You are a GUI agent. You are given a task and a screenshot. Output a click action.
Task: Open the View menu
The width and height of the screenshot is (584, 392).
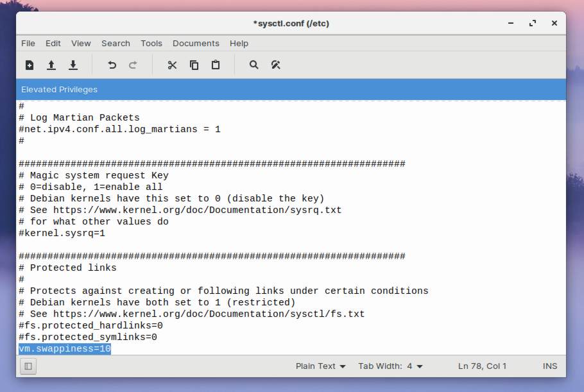point(81,44)
